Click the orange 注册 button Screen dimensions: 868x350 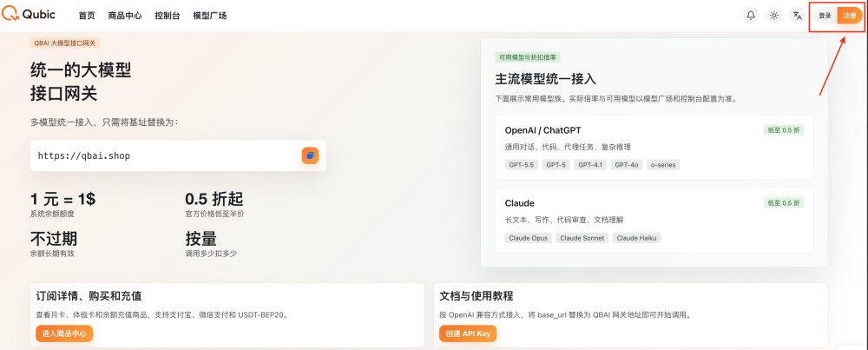point(850,16)
